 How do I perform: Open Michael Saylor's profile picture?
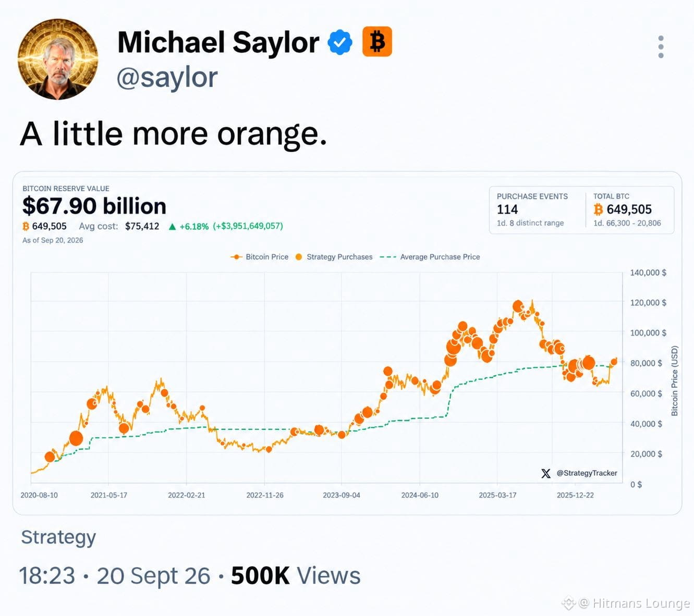point(58,59)
